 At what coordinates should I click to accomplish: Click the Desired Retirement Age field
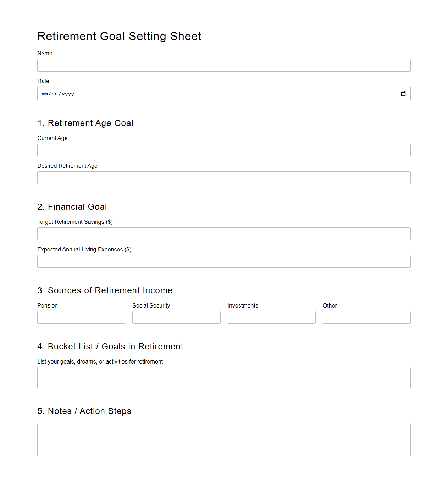click(x=223, y=177)
